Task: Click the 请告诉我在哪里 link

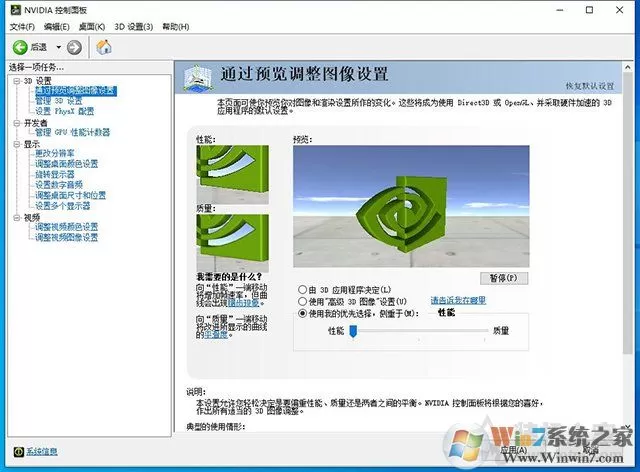Action: point(458,301)
